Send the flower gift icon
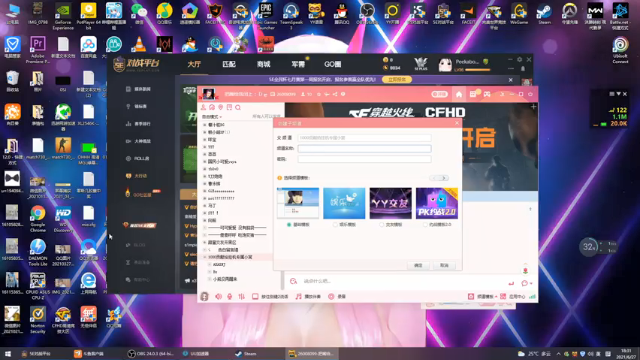Screen dimensions: 640x360 pyautogui.click(x=525, y=271)
